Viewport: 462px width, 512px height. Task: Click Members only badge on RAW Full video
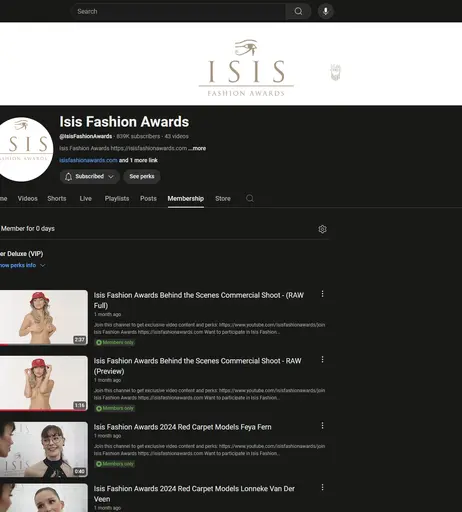tap(115, 342)
